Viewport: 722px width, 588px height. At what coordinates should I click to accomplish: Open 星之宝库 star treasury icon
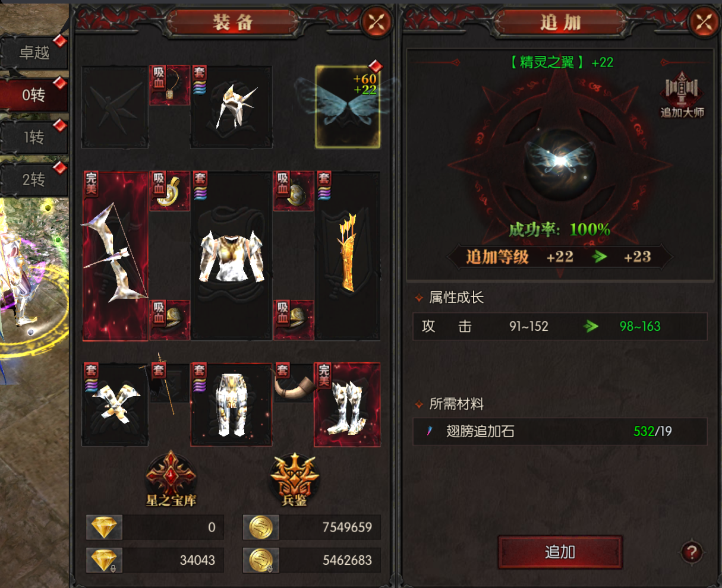click(x=171, y=479)
